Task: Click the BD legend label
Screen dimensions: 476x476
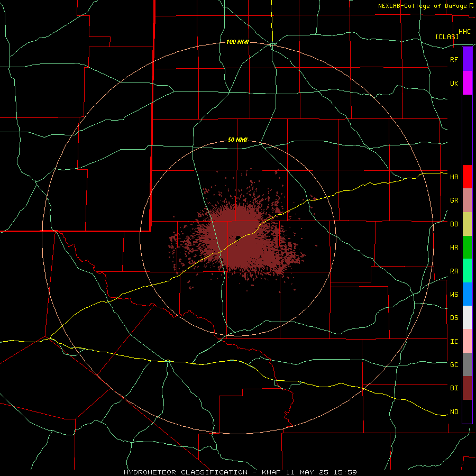Action: point(454,224)
